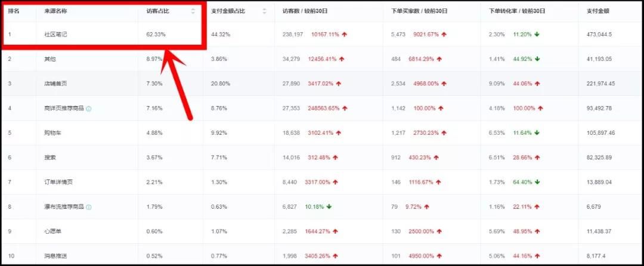Click the payment amount 93,492.78
Image resolution: width=644 pixels, height=266 pixels.
599,109
